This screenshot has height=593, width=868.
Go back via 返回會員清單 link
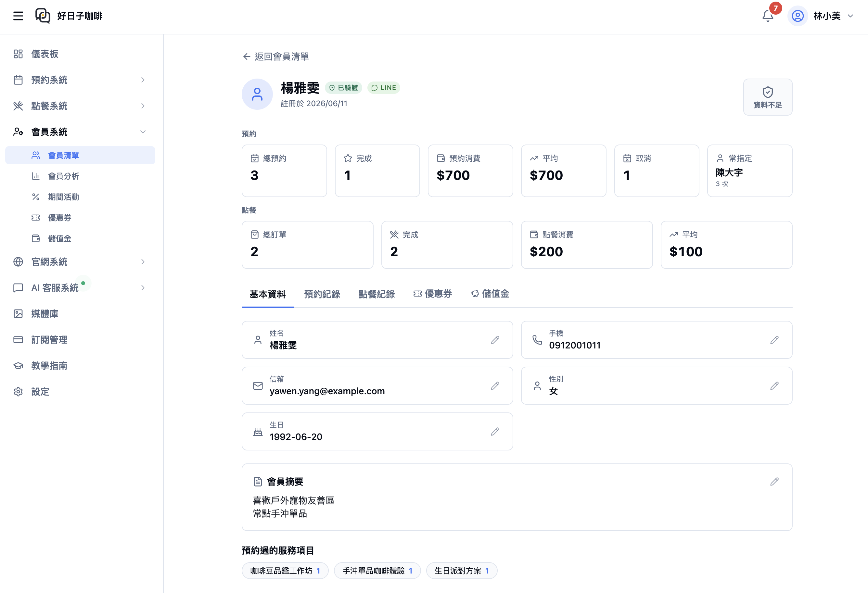(x=276, y=57)
